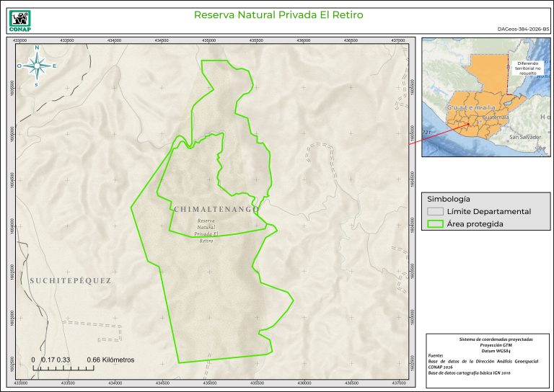The height and width of the screenshot is (392, 554).
Task: Click the SUCHITEPÉQUEZ department label
Action: [x=71, y=280]
